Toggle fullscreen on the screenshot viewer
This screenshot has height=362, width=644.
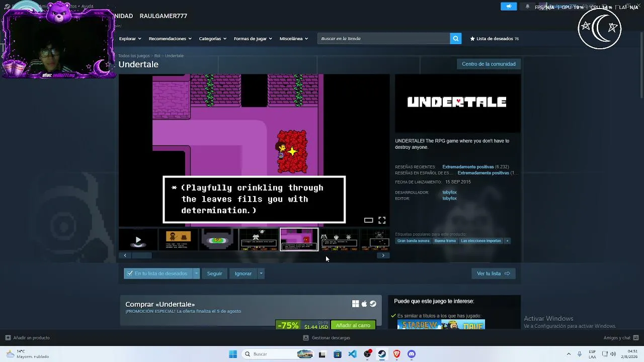coord(382,220)
